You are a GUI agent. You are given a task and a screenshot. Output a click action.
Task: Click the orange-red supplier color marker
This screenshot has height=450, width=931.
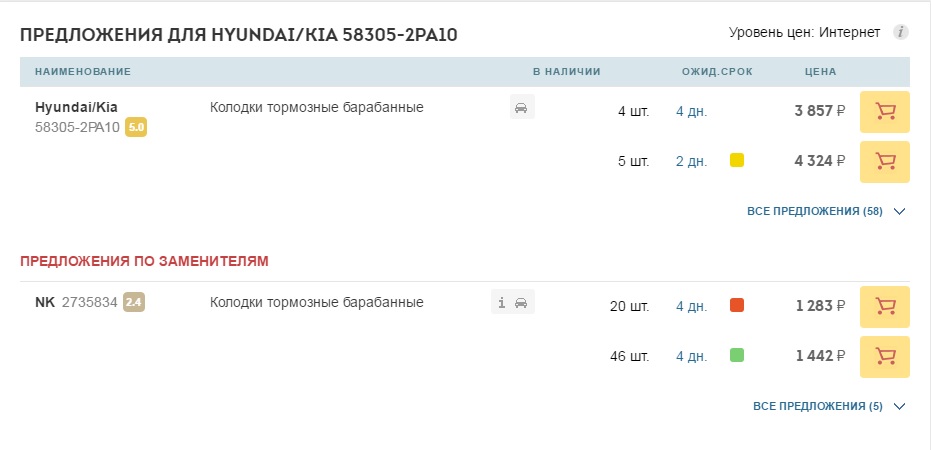(x=737, y=305)
